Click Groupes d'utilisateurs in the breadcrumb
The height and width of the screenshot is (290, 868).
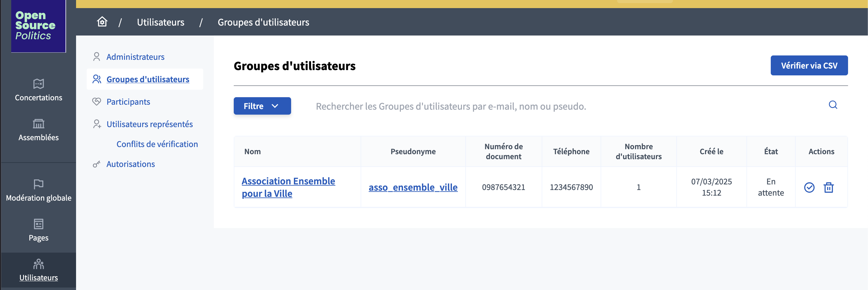click(263, 22)
